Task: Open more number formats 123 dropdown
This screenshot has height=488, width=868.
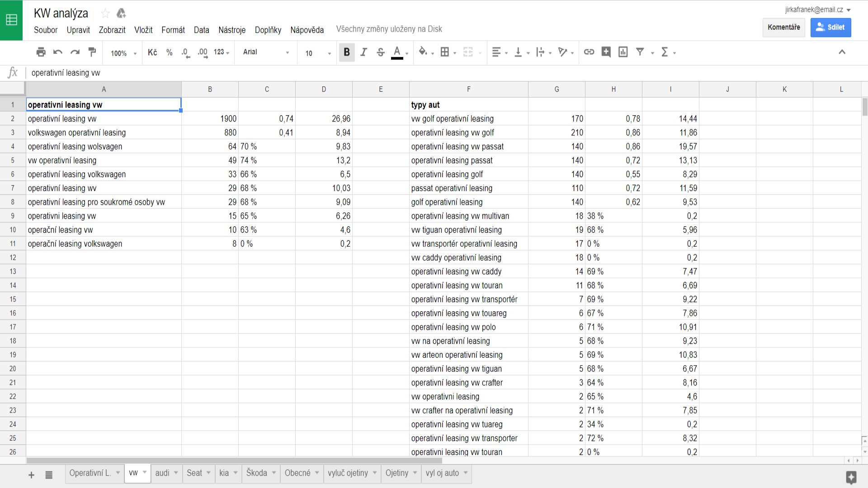Action: point(222,52)
